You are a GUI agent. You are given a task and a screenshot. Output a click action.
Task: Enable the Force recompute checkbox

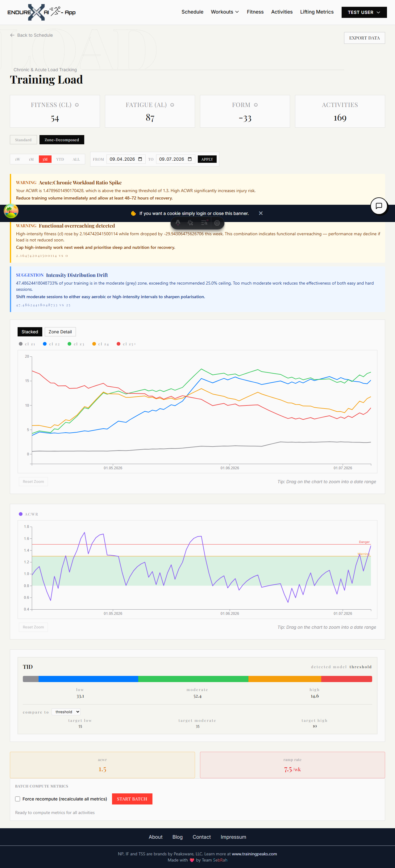[x=18, y=799]
